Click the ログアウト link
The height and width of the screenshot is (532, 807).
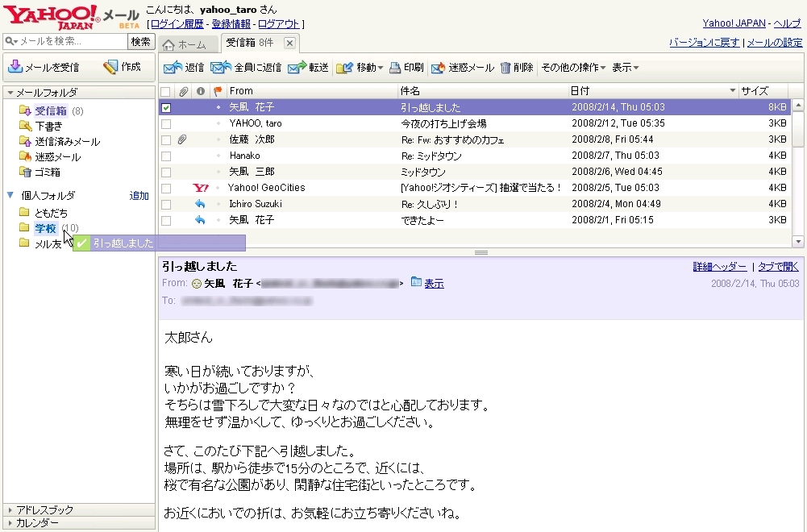coord(278,23)
